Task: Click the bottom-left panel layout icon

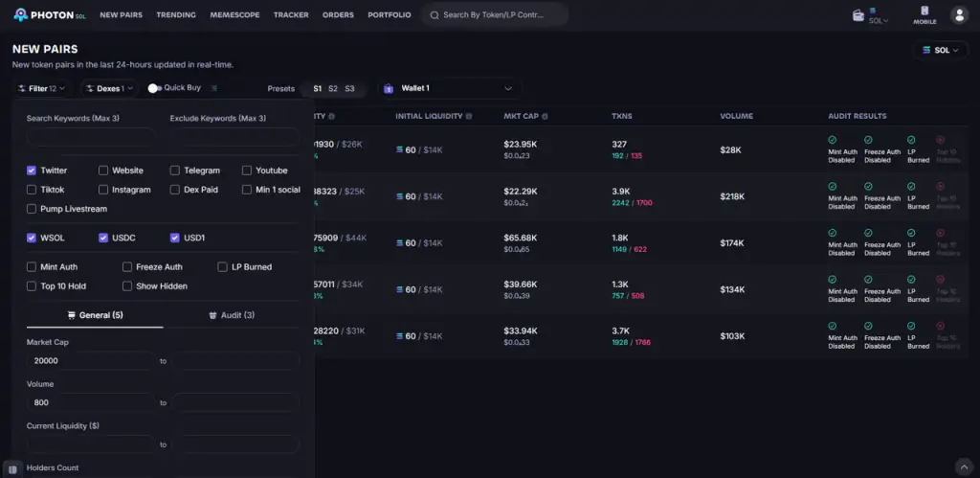Action: coord(11,469)
